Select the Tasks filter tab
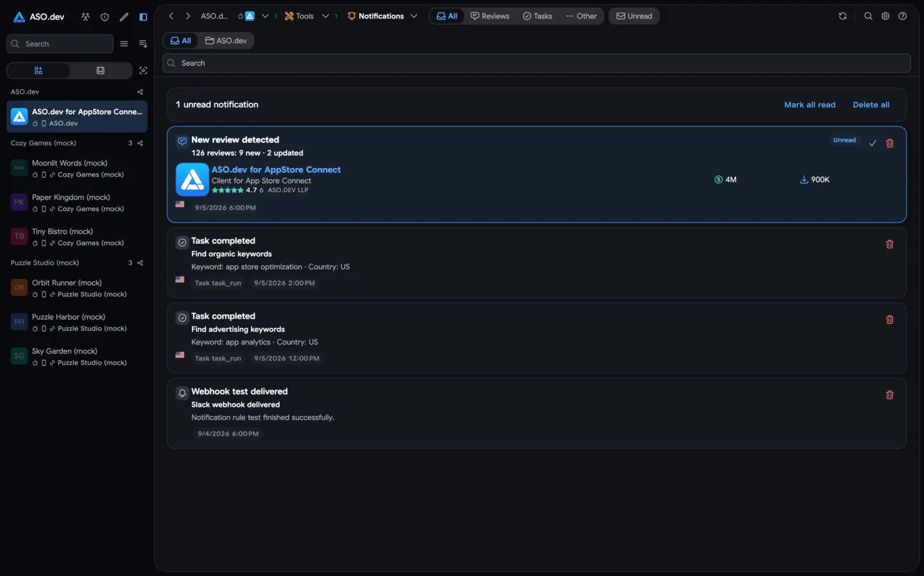Image resolution: width=924 pixels, height=576 pixels. pyautogui.click(x=537, y=16)
